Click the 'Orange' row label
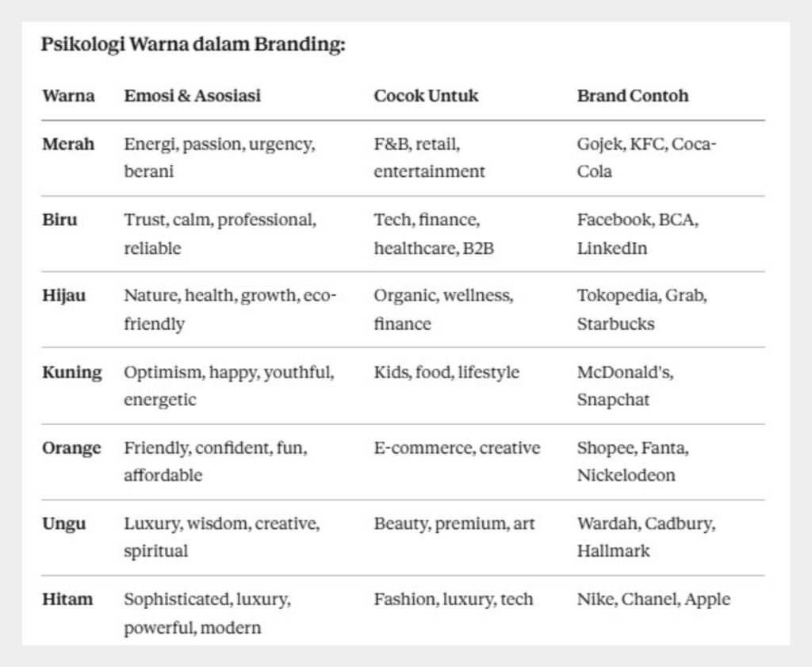812x667 pixels. [x=72, y=448]
